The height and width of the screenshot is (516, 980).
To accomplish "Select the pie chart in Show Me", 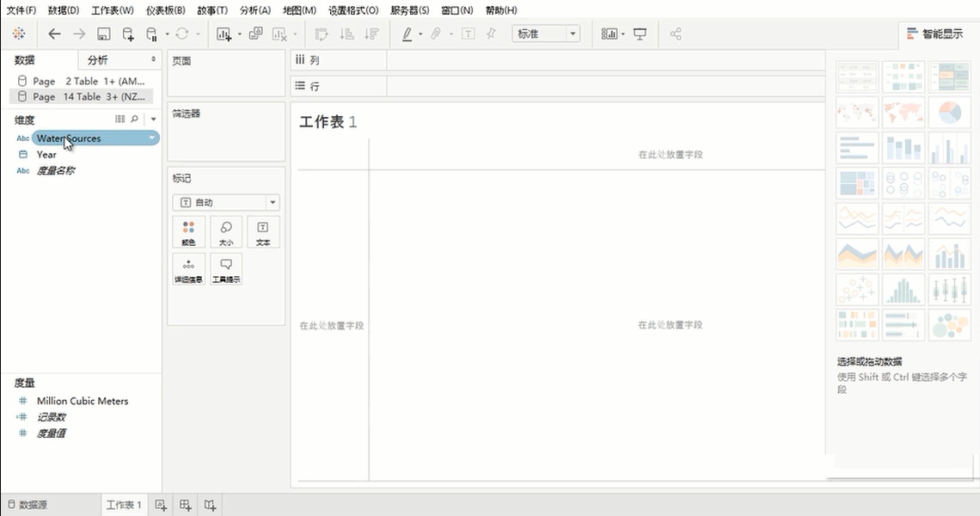I will point(948,113).
